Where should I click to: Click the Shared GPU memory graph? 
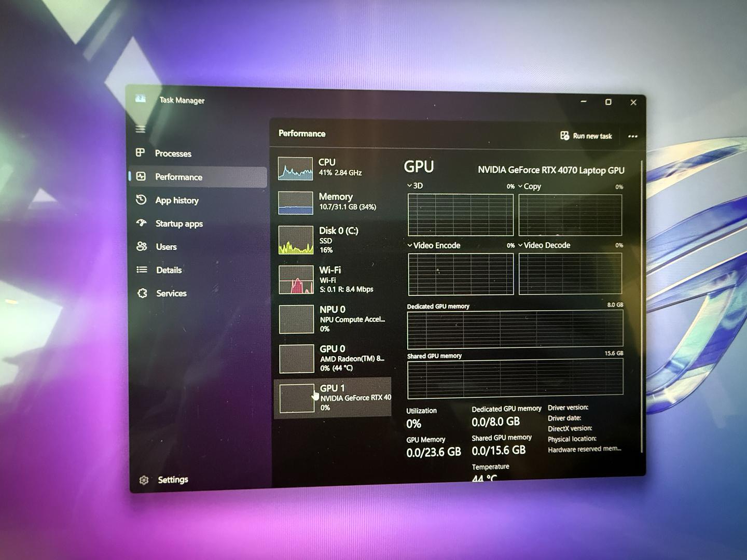[515, 379]
